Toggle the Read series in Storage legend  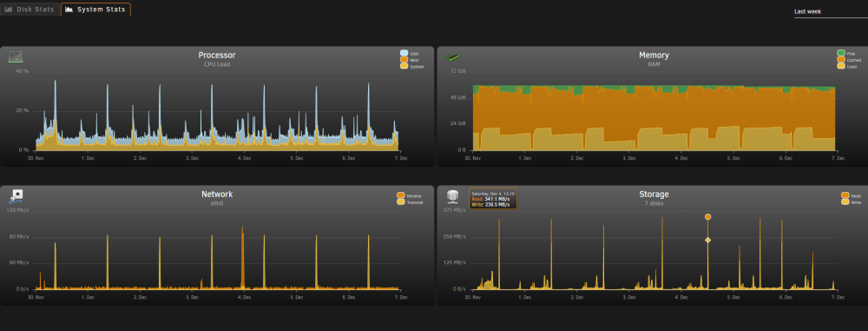pos(851,195)
